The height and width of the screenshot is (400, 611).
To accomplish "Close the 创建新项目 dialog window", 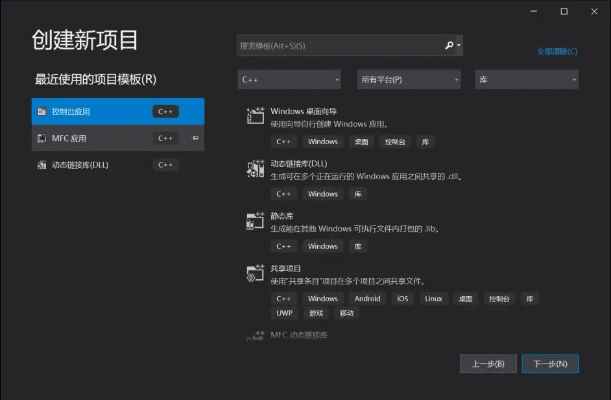I will pyautogui.click(x=594, y=12).
